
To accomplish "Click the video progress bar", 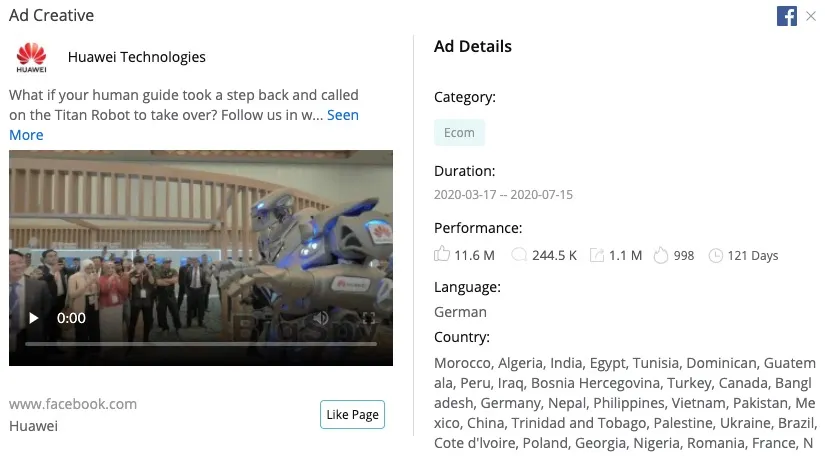I will [200, 344].
